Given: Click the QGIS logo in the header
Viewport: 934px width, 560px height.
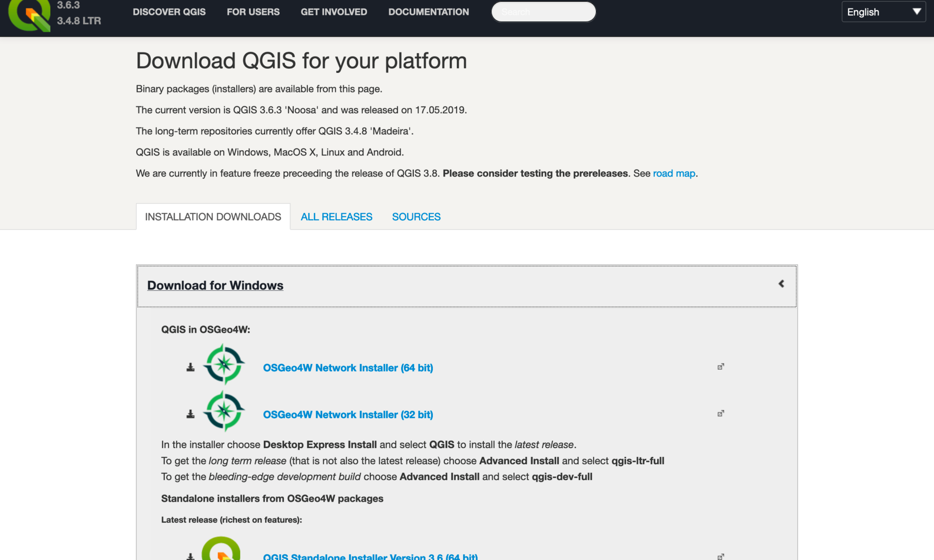Looking at the screenshot, I should (29, 15).
